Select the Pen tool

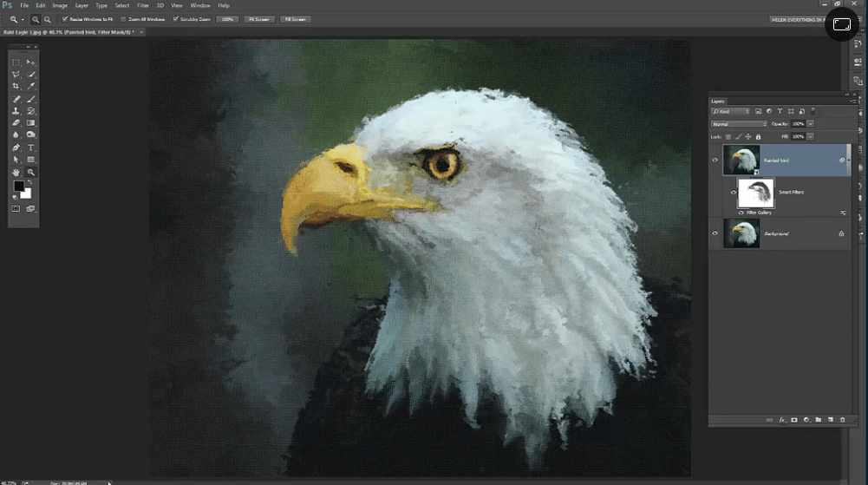coord(16,147)
